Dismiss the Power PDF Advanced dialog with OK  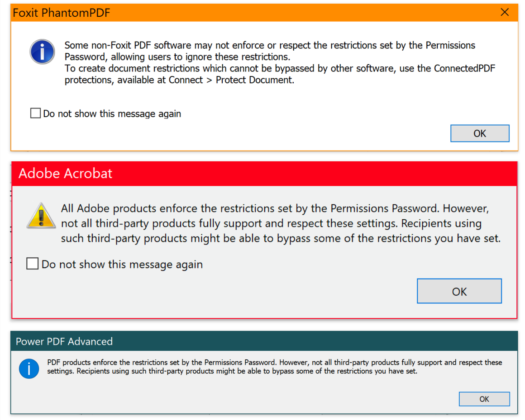click(x=484, y=399)
